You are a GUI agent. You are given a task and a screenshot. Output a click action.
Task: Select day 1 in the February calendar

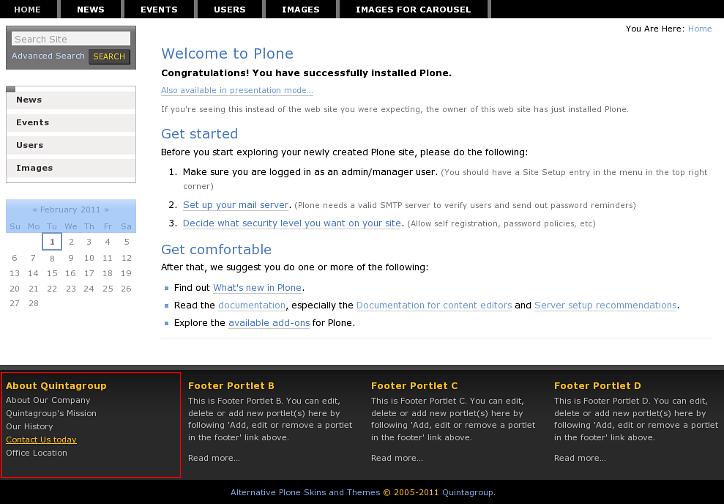tap(52, 242)
